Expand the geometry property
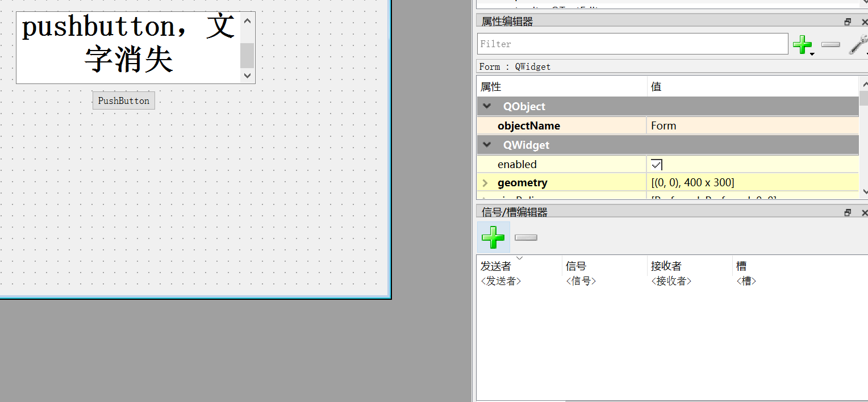 (485, 182)
